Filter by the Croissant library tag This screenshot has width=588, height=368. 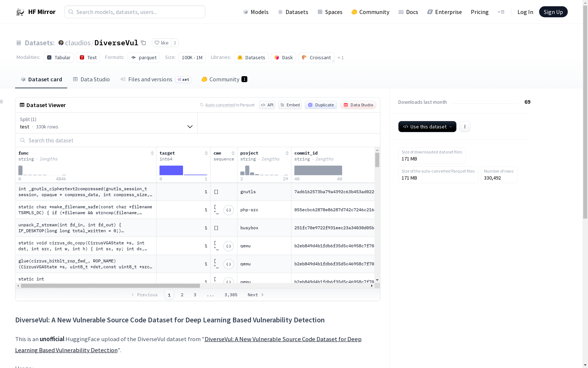pyautogui.click(x=316, y=57)
